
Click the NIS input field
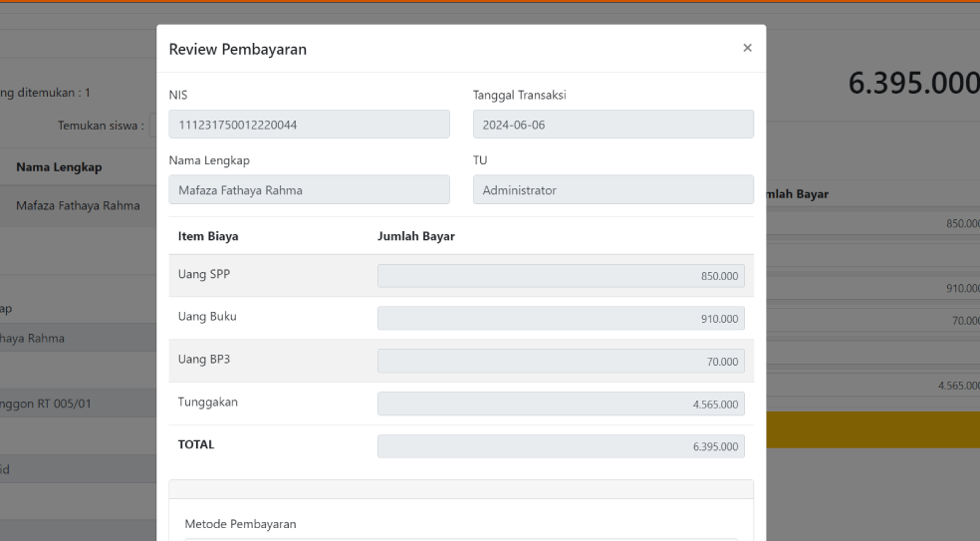click(309, 125)
